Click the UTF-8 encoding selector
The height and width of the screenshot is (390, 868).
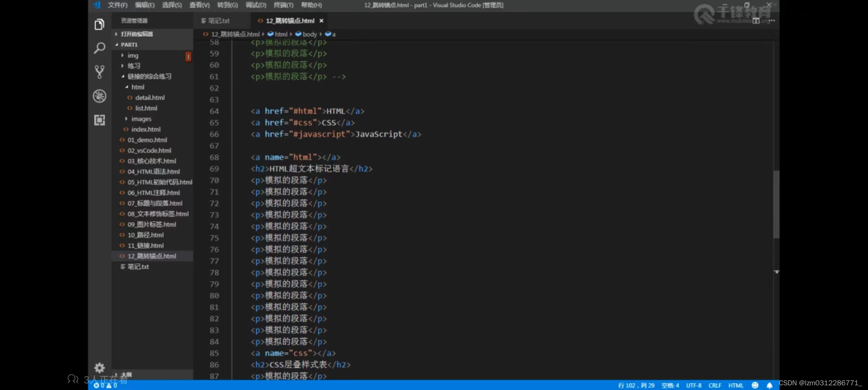[694, 385]
